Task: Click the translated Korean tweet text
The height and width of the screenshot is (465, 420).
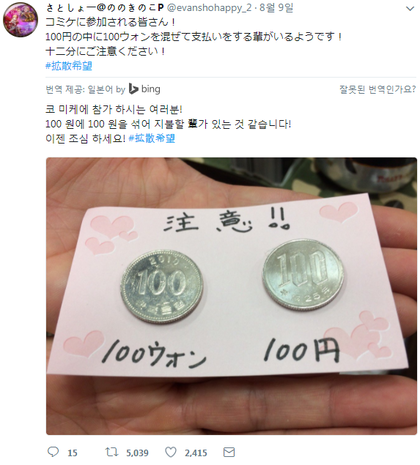Action: [x=168, y=124]
